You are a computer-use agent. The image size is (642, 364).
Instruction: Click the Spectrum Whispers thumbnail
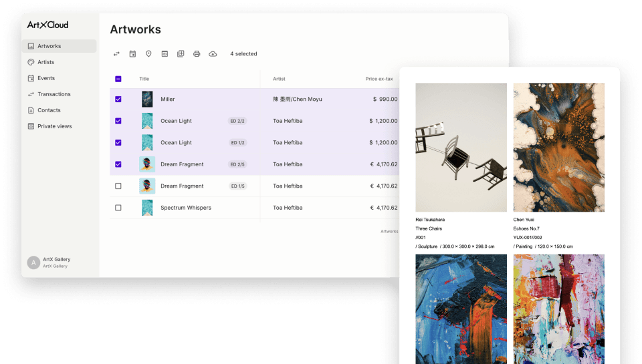(x=147, y=207)
